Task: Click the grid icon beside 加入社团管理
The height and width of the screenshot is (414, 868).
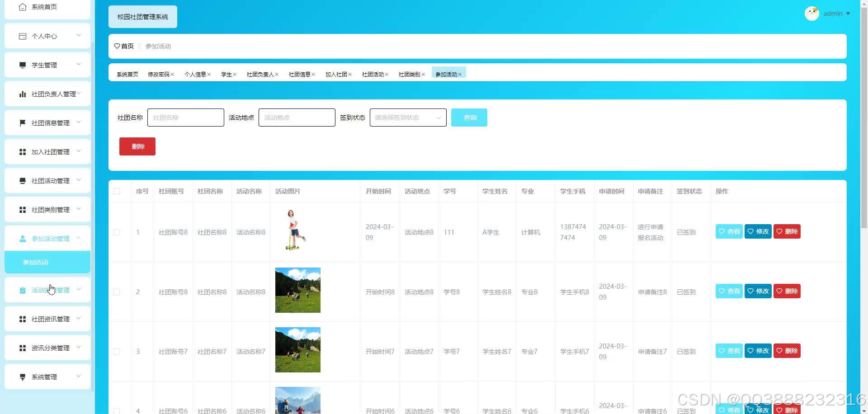Action: 23,152
